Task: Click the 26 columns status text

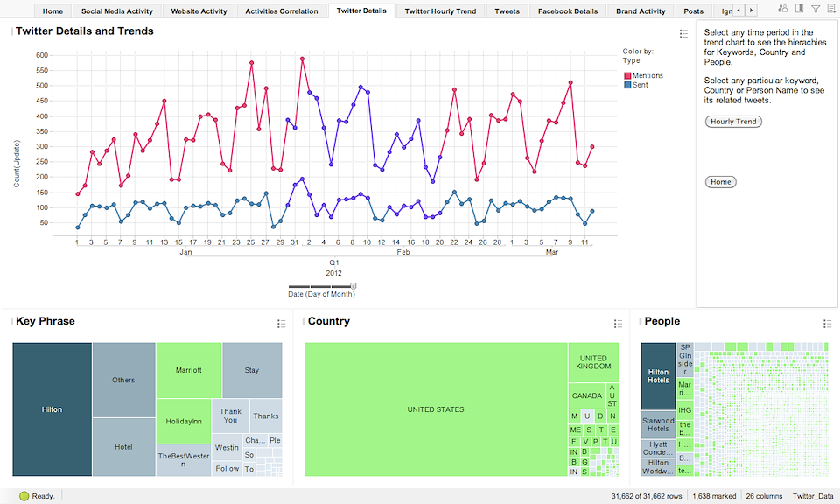Action: [x=764, y=496]
